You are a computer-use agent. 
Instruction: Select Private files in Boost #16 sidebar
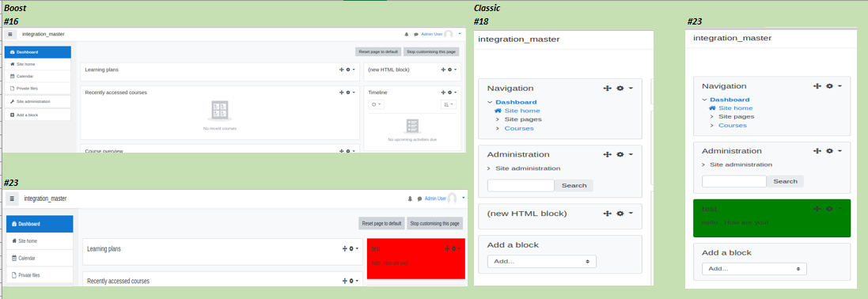coord(38,89)
